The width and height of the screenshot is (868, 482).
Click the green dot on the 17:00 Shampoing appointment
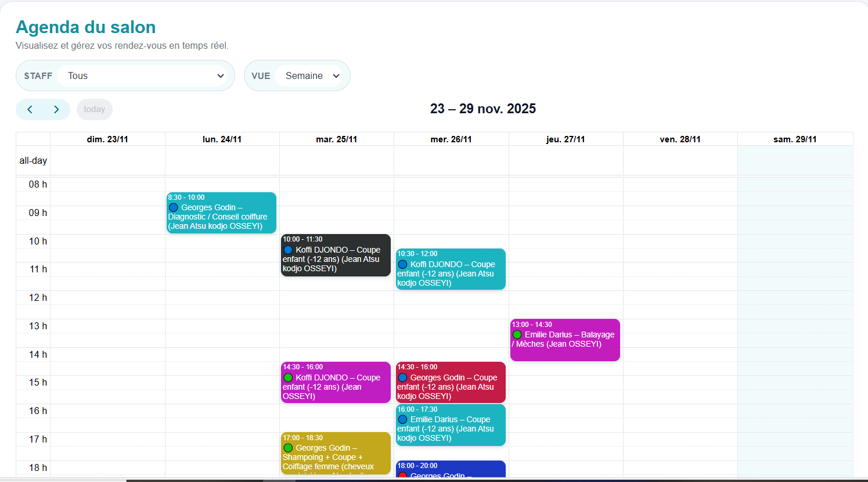tap(288, 448)
